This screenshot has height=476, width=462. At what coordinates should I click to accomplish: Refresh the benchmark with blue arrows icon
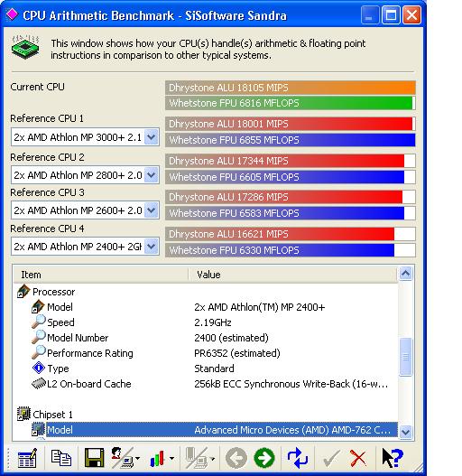[x=298, y=458]
